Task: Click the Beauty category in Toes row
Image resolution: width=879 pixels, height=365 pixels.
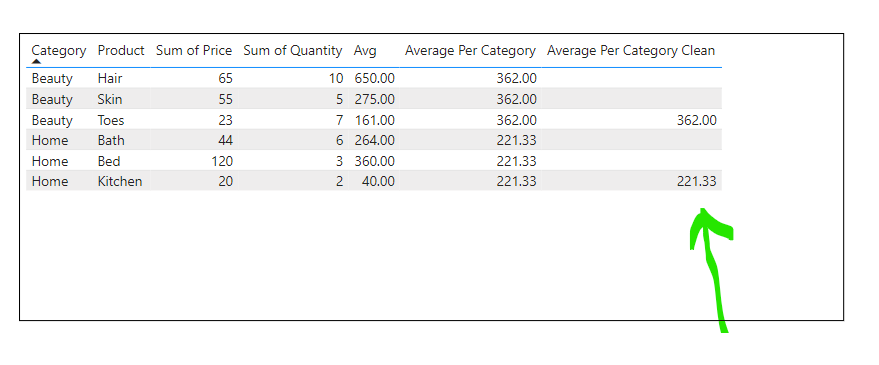Action: point(52,120)
